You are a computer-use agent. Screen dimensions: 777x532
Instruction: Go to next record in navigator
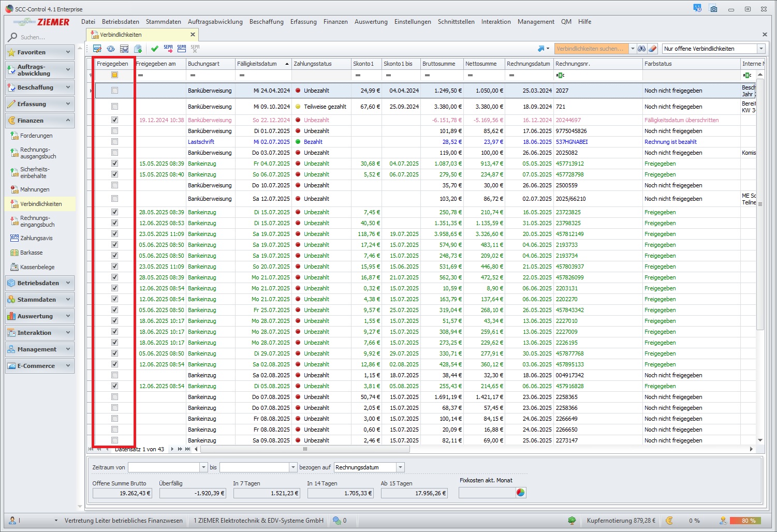[172, 449]
